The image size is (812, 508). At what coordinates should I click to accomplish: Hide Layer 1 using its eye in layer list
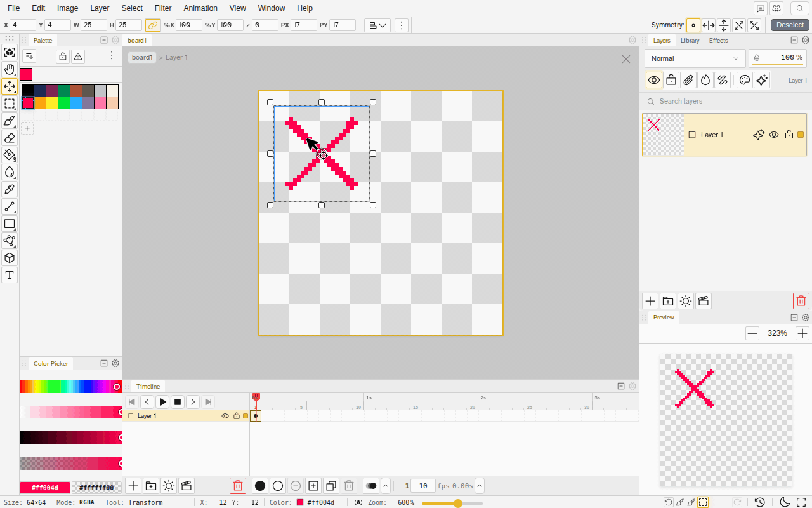[774, 135]
